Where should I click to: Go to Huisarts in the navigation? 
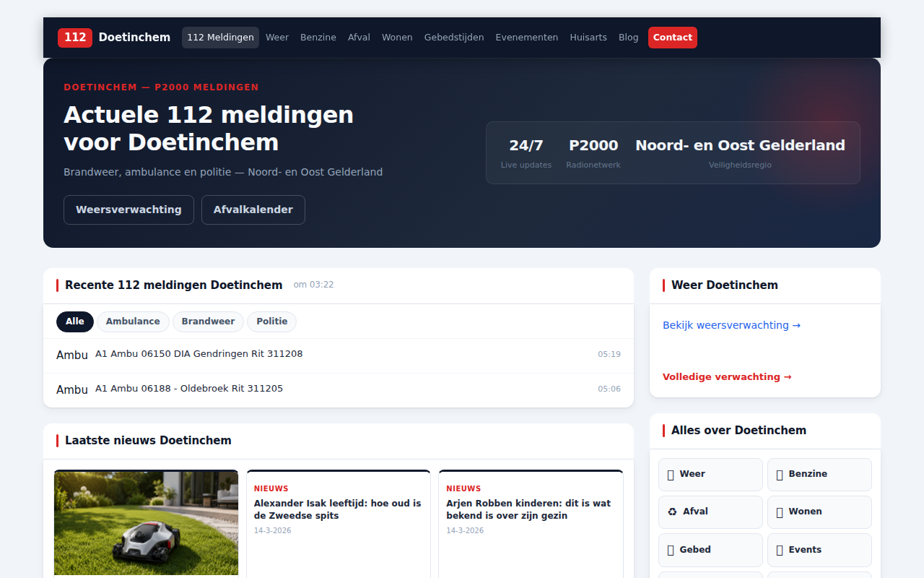(x=588, y=38)
